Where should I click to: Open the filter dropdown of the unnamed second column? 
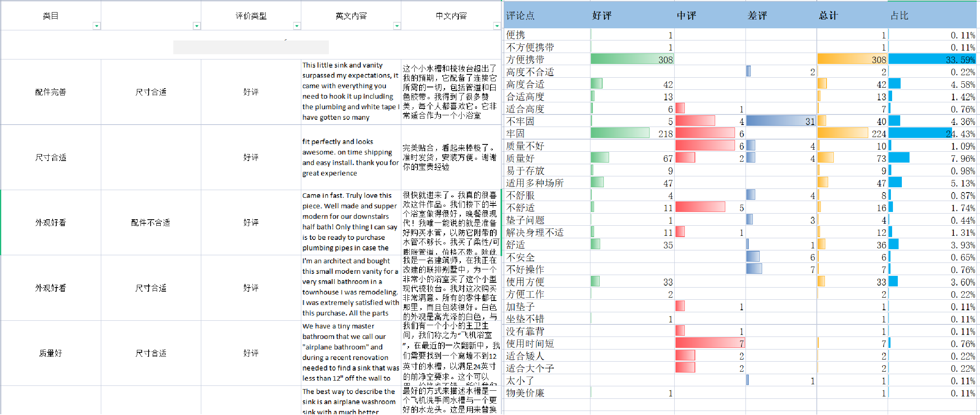tap(197, 26)
